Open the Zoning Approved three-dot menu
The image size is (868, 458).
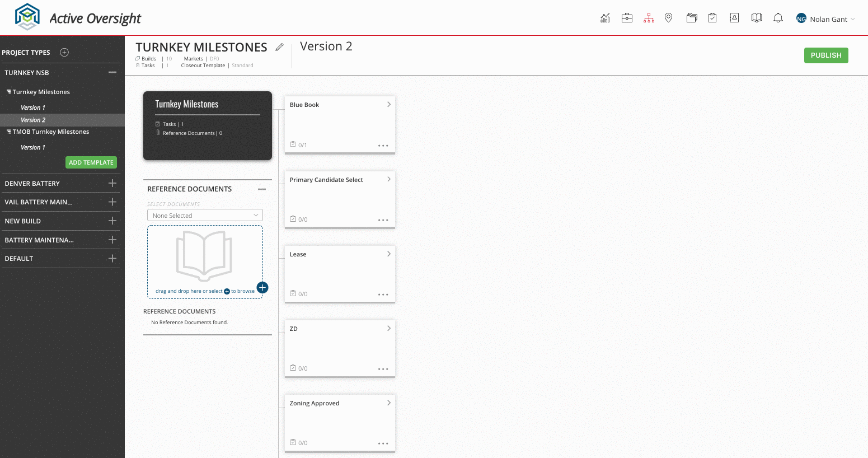pyautogui.click(x=383, y=443)
